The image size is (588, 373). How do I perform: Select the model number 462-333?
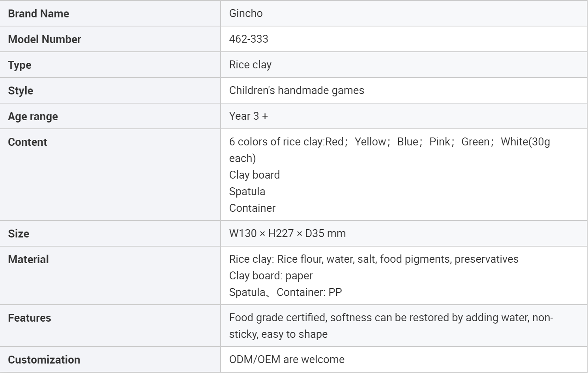pos(249,39)
